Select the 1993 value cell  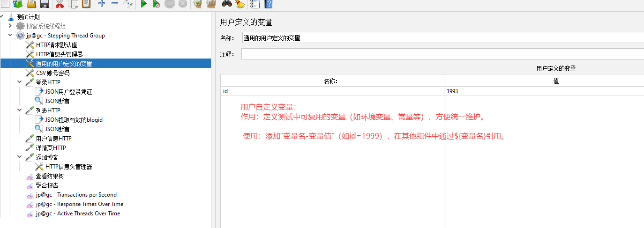coord(544,91)
